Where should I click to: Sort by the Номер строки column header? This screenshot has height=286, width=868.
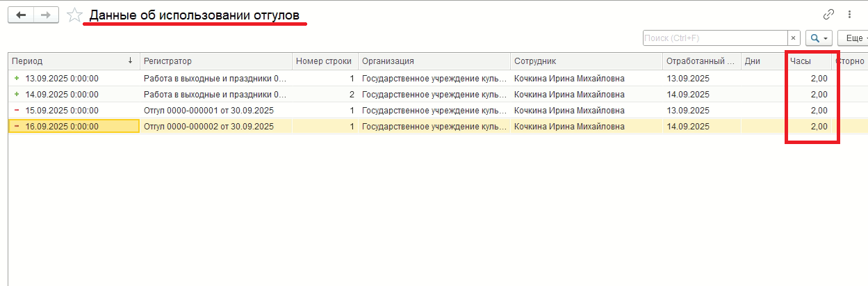(x=325, y=61)
